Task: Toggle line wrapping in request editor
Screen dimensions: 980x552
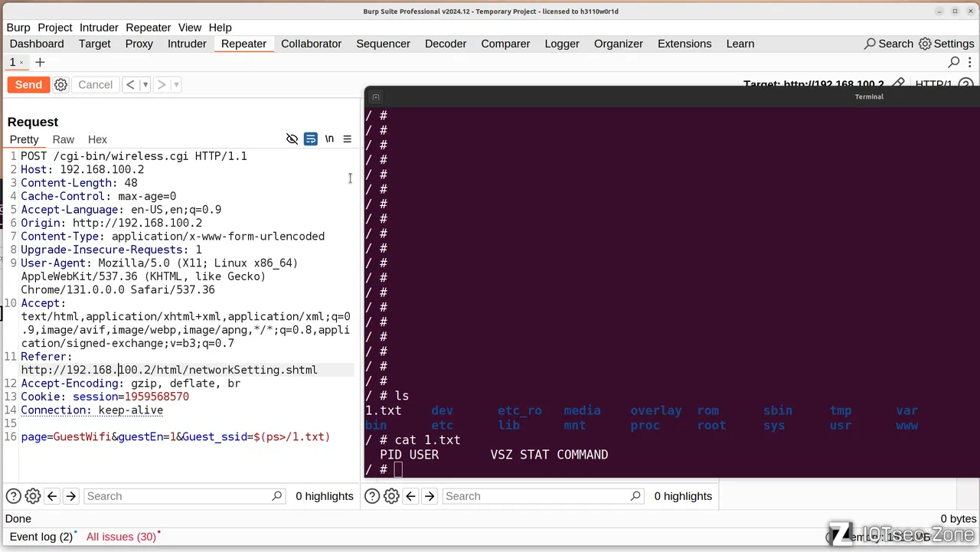Action: tap(310, 139)
